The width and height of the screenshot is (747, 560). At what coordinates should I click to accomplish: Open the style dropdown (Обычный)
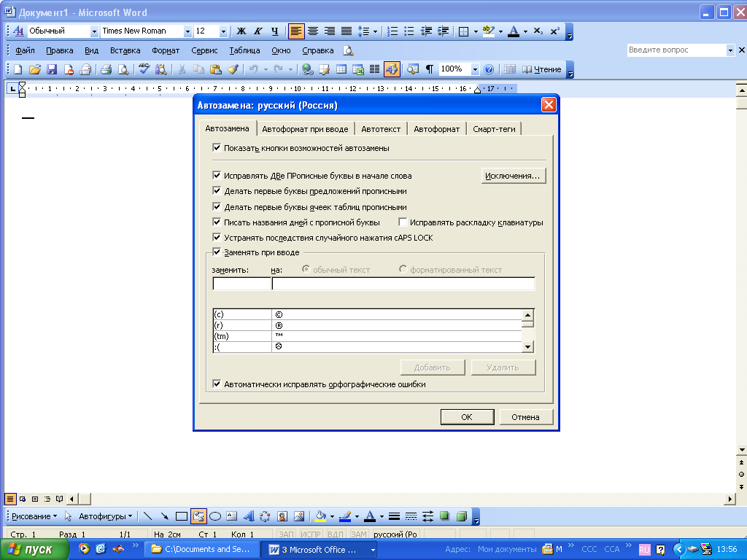click(94, 31)
